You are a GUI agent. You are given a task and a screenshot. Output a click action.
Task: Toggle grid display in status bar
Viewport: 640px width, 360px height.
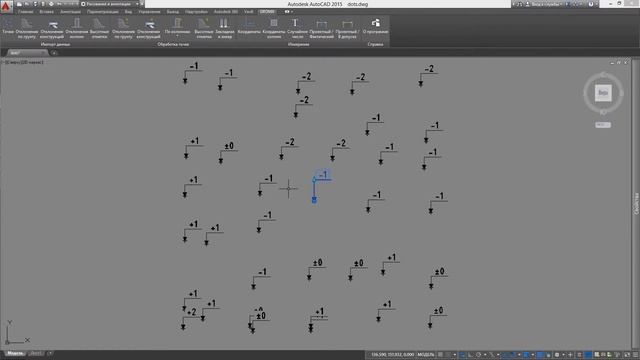[440, 355]
